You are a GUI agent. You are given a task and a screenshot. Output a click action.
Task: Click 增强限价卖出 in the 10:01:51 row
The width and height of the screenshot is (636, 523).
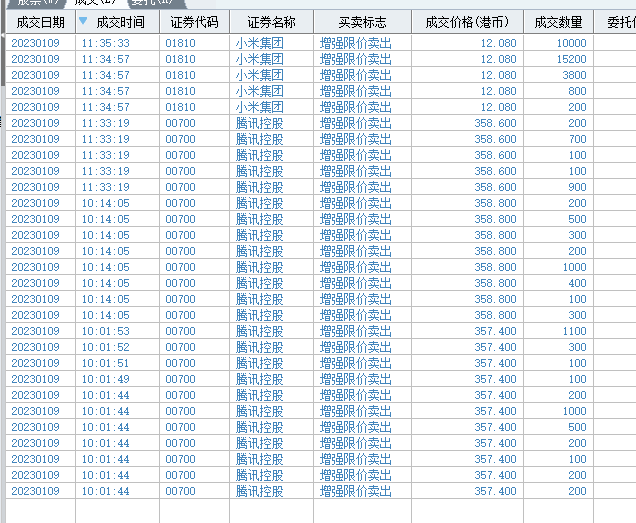tap(356, 363)
